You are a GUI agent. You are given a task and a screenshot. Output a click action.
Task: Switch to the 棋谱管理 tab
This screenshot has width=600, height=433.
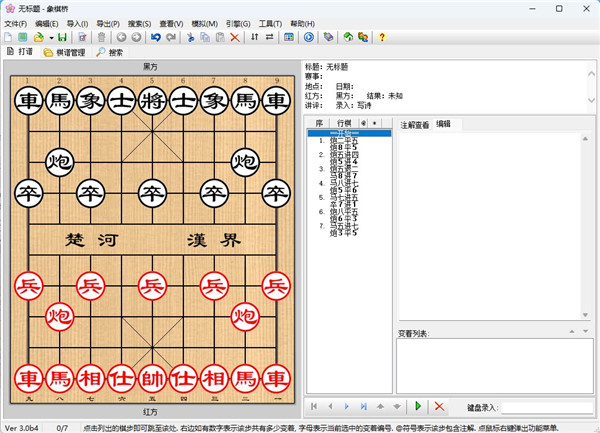(64, 52)
